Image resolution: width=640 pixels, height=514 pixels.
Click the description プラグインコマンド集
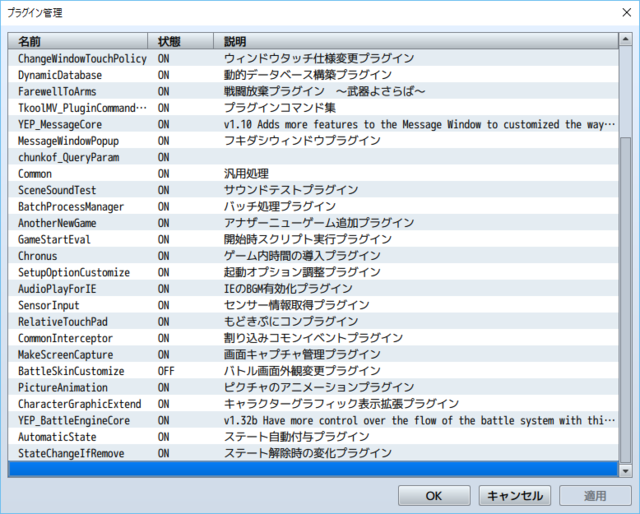pos(280,108)
